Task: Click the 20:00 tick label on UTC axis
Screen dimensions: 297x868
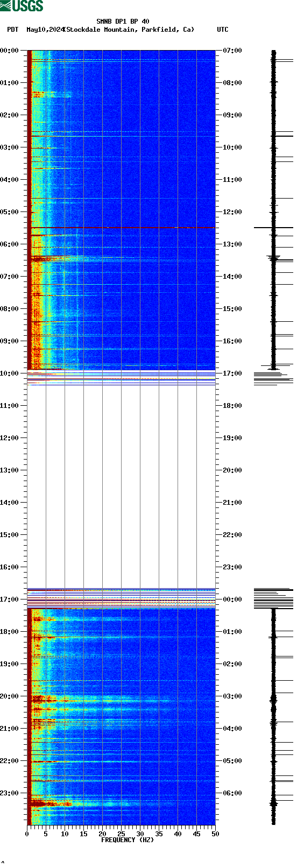Action: click(x=232, y=470)
